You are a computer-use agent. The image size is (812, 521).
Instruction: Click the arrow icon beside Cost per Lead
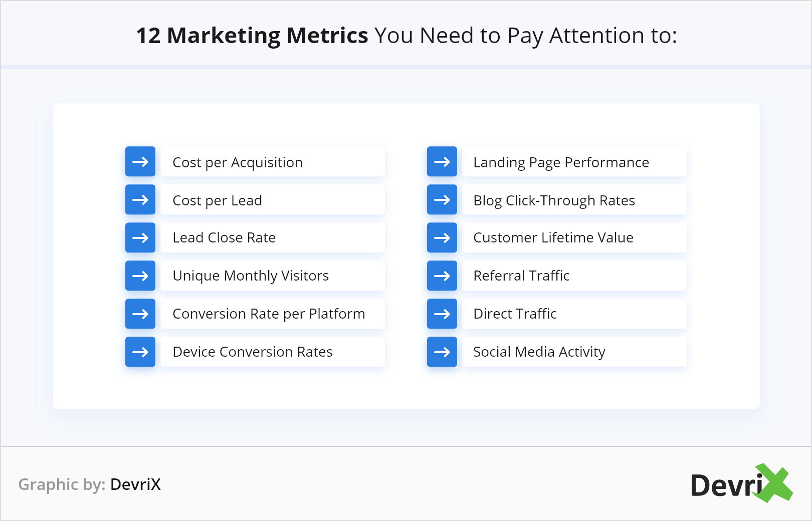[140, 200]
